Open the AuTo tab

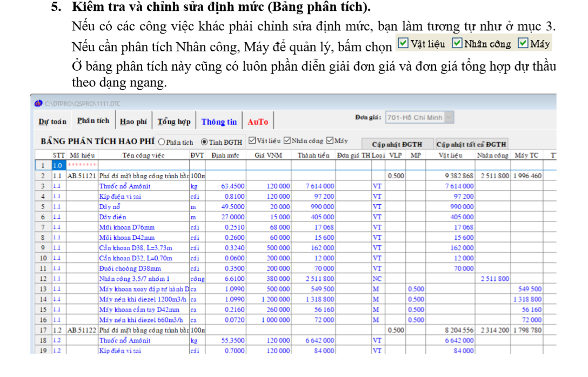tap(258, 122)
